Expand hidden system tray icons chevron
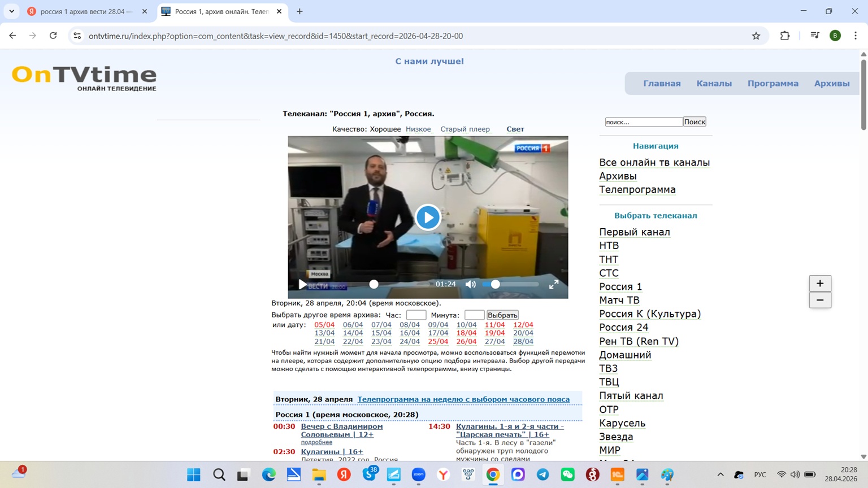This screenshot has width=868, height=488. pos(720,474)
